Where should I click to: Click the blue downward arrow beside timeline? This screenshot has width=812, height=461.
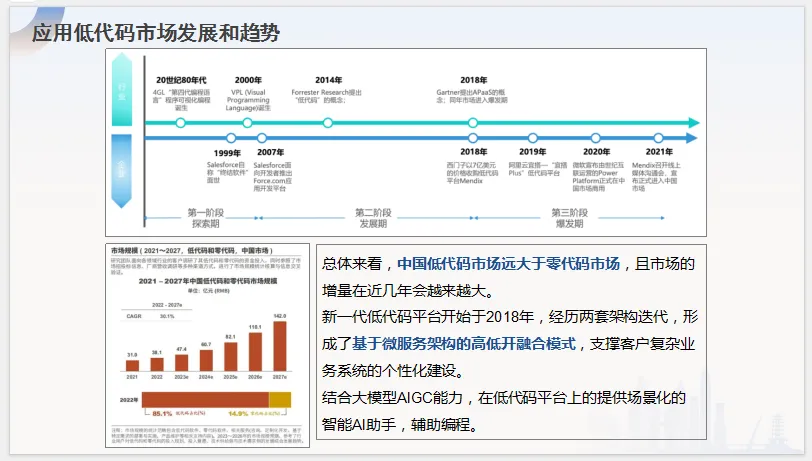tap(122, 171)
